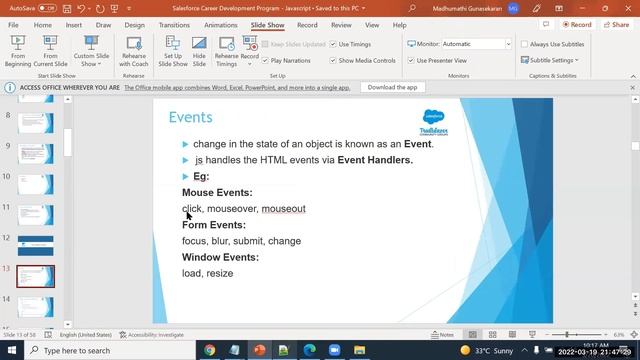Image resolution: width=640 pixels, height=360 pixels.
Task: Collapse the ribbon with the chevron
Action: coord(633,76)
